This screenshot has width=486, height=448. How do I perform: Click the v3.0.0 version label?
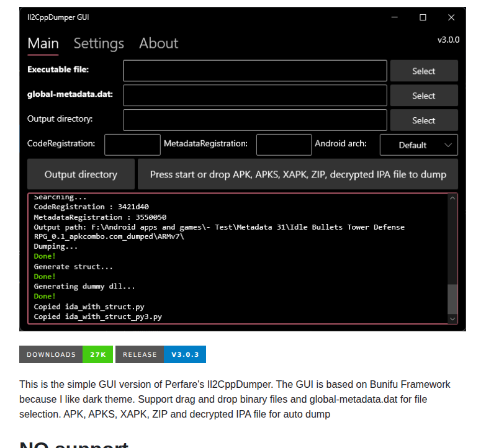[448, 40]
